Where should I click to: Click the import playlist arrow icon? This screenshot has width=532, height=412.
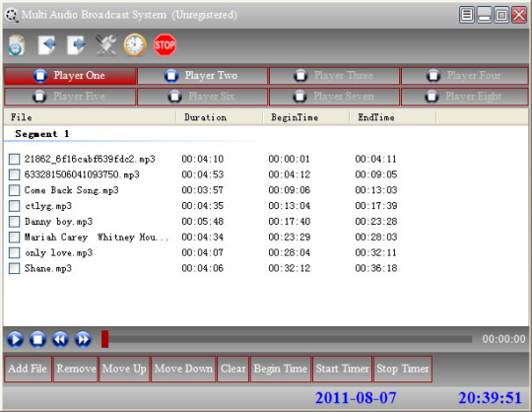[47, 44]
